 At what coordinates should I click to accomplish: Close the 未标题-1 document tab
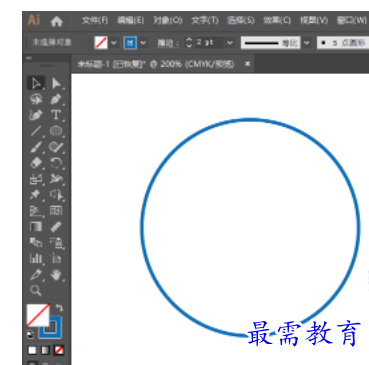coord(247,63)
